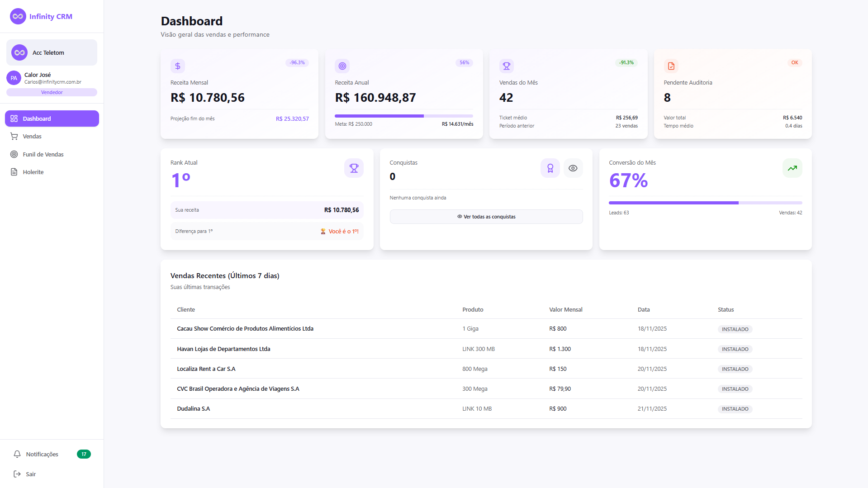Click the Receita Anual progress bar
Viewport: 868px width, 488px height.
(403, 116)
